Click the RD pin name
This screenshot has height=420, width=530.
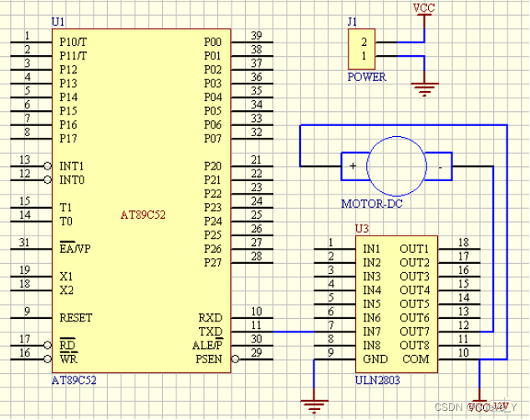coord(67,345)
